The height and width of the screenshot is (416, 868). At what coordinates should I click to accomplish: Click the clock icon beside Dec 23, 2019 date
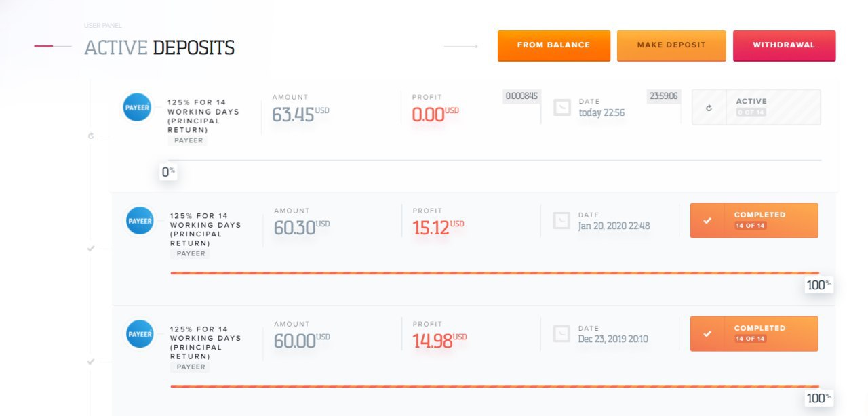point(561,334)
